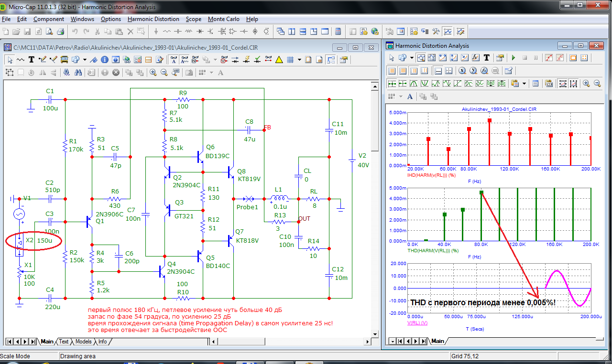This screenshot has height=364, width=612.
Task: Select the resistor component tool
Action: [x=167, y=32]
